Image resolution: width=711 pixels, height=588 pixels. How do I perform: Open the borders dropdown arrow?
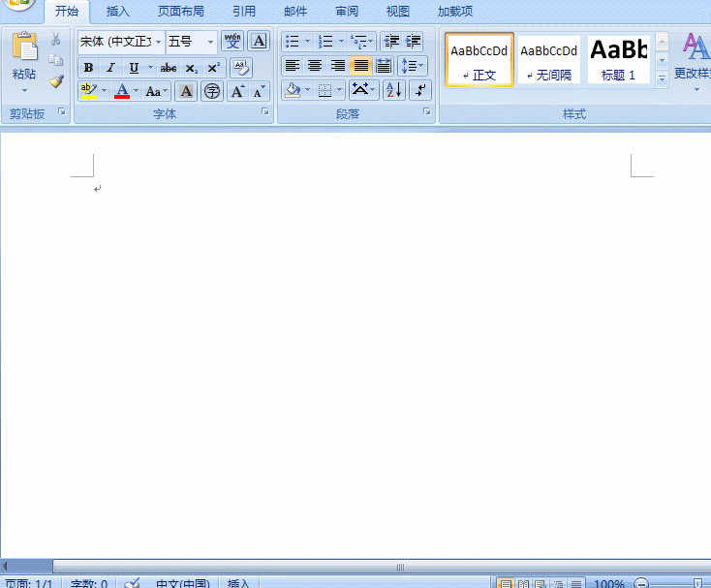point(340,90)
